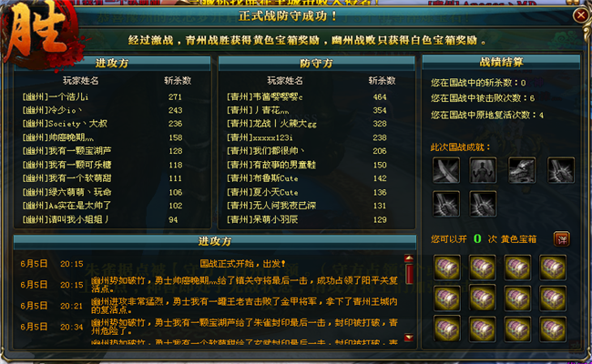Open the bottom-left yellow treasure chest
Screen dimensions: 592x364
click(x=447, y=329)
